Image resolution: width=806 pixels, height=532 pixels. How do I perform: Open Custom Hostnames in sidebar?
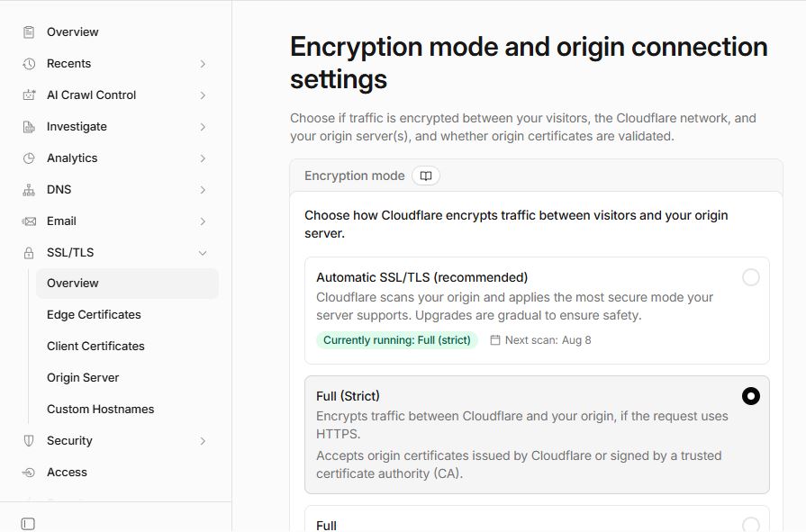click(x=100, y=410)
